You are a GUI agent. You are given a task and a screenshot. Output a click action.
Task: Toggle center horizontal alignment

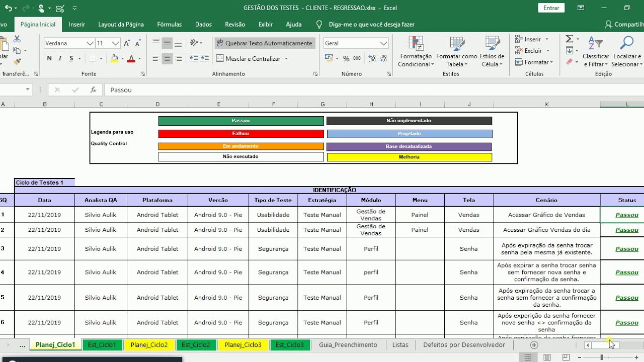click(x=167, y=59)
